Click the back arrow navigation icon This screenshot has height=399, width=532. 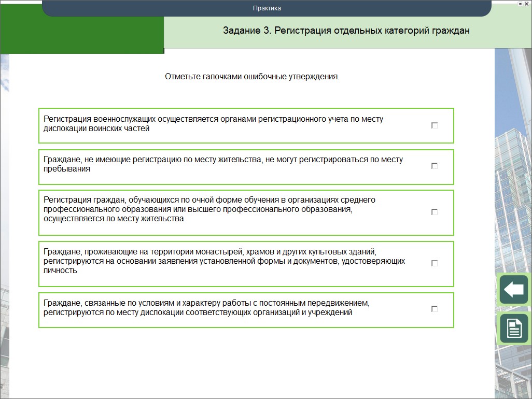click(x=513, y=290)
